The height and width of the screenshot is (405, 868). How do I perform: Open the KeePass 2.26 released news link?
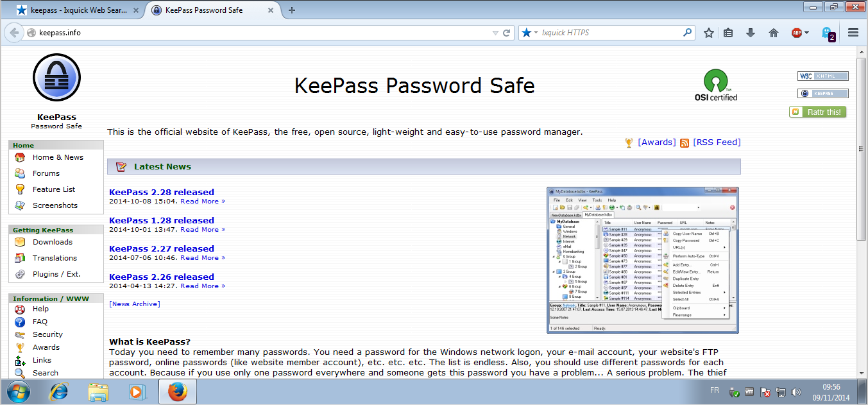[162, 277]
